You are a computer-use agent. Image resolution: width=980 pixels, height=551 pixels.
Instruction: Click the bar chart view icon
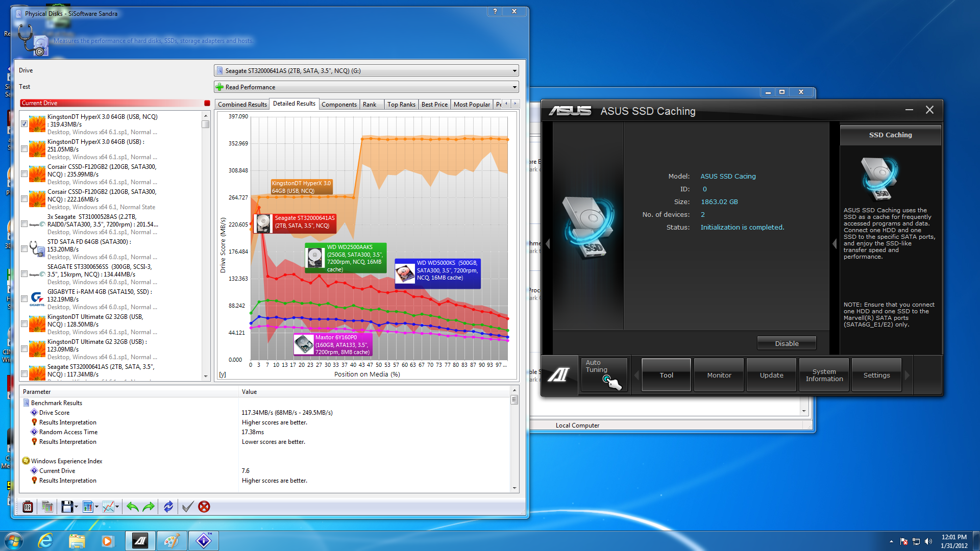pyautogui.click(x=88, y=507)
